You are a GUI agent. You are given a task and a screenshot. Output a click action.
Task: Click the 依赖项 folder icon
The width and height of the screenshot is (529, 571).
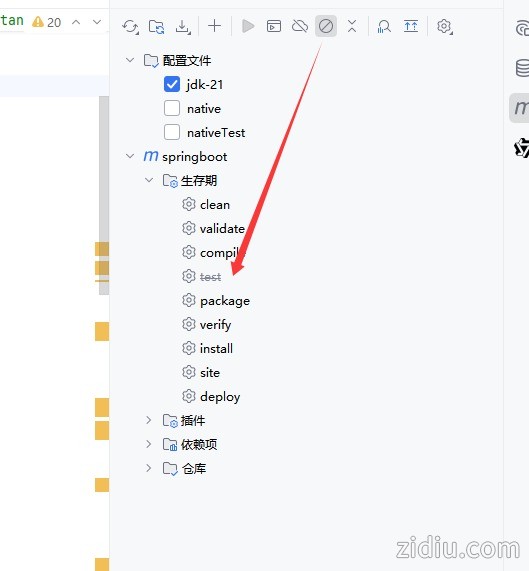170,445
